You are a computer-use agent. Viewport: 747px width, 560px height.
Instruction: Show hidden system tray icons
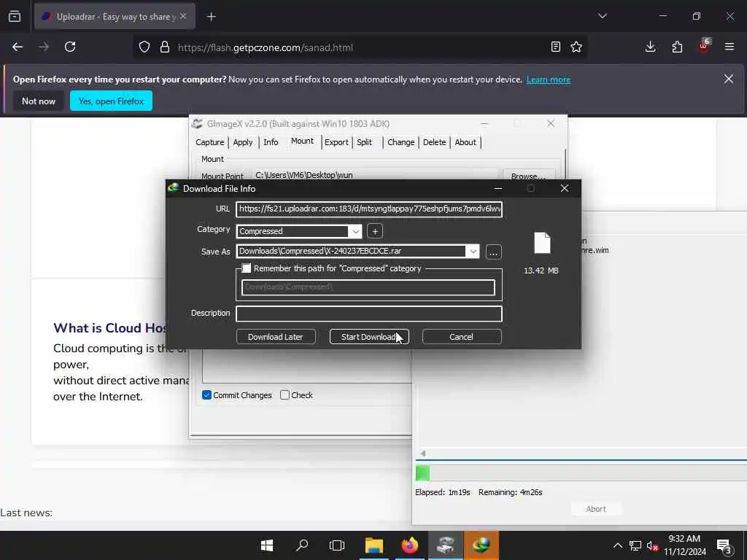[617, 545]
